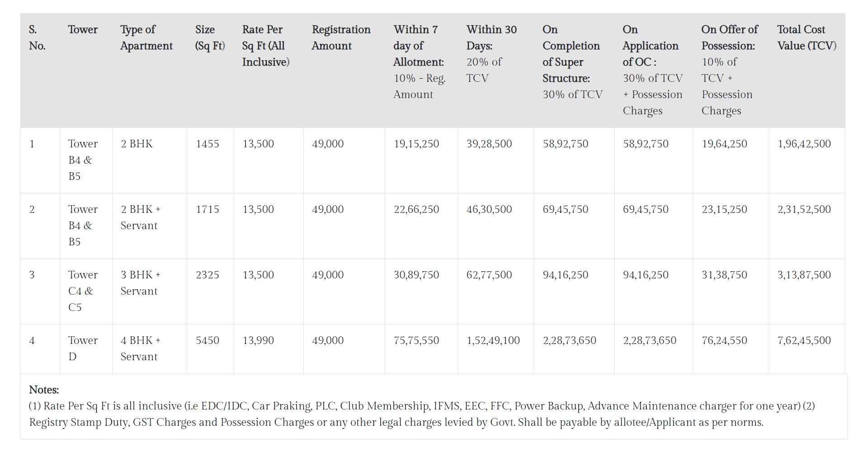The image size is (868, 452).
Task: Select the "Rate Per Sq Ft" header cell
Action: pos(265,46)
